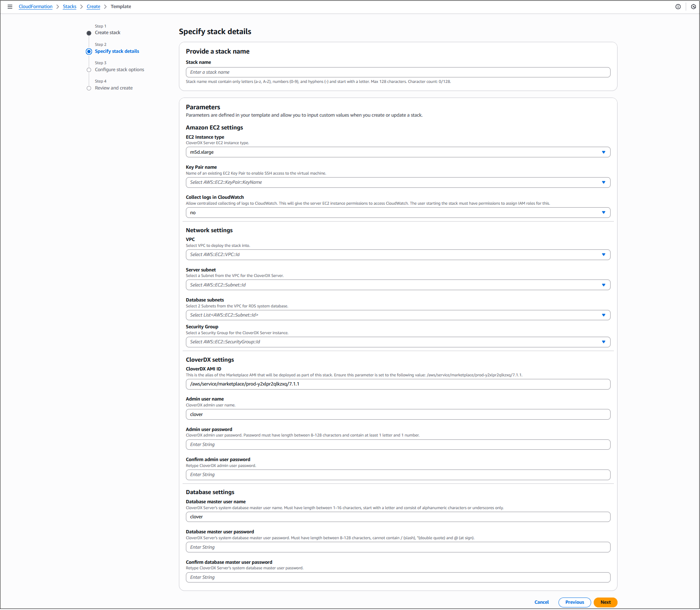Click Cancel to abort stack creation
The height and width of the screenshot is (610, 700).
(x=542, y=602)
